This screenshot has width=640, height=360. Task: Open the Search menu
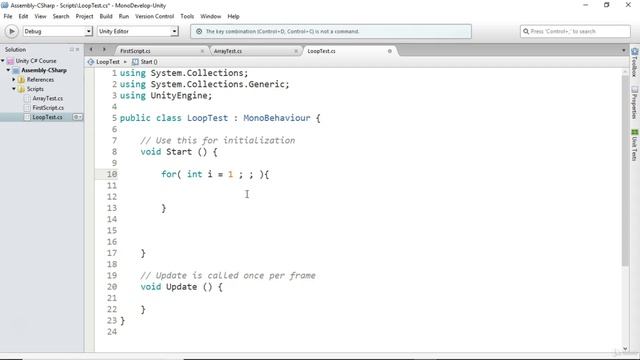coord(61,16)
